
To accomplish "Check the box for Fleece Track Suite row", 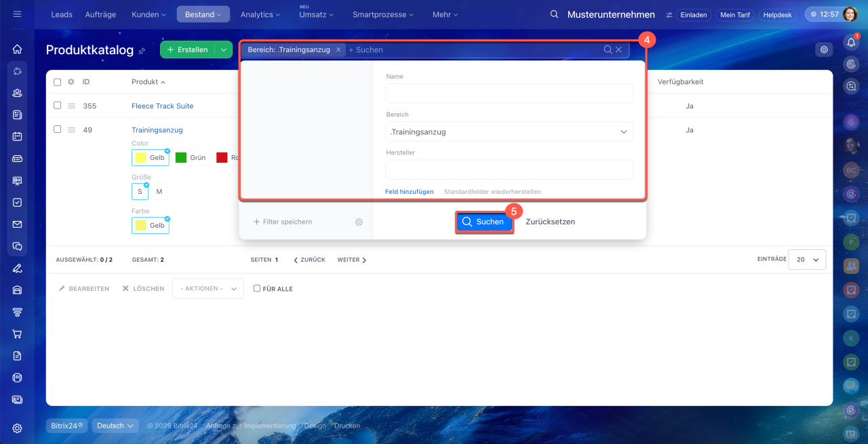I will pyautogui.click(x=58, y=106).
